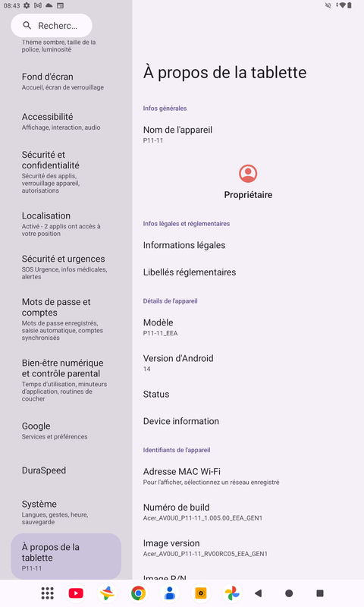Image resolution: width=364 pixels, height=607 pixels.
Task: Open the yellow speaker app icon
Action: [201, 593]
